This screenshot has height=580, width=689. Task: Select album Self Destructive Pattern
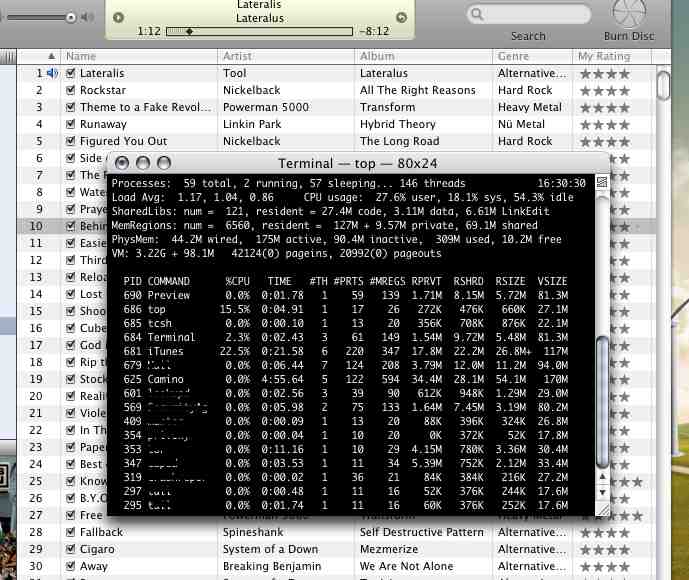click(x=421, y=532)
